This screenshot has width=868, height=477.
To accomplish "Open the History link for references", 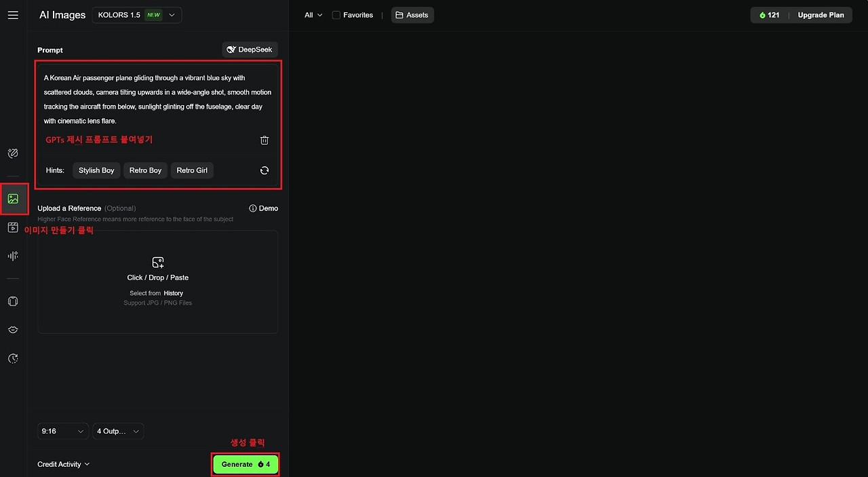I will (x=174, y=293).
